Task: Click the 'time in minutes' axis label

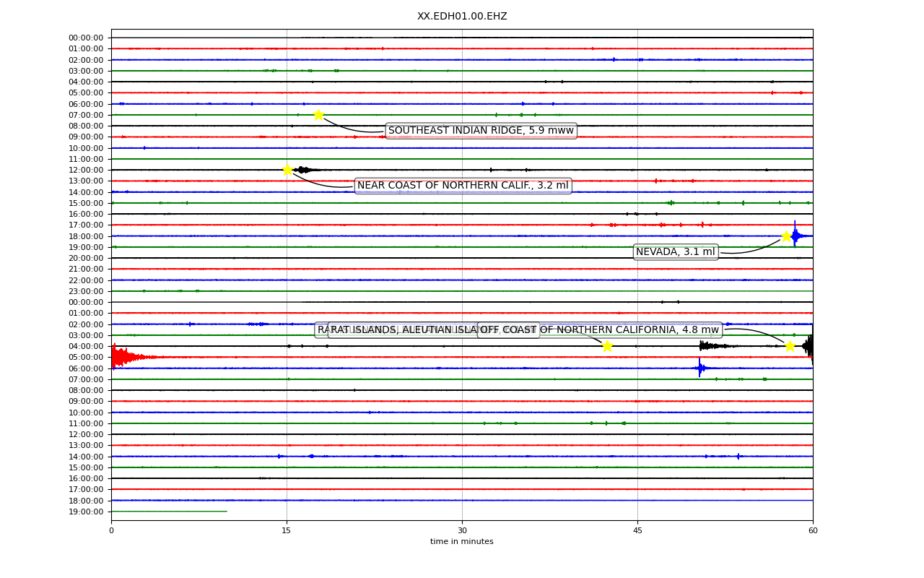Action: click(462, 542)
